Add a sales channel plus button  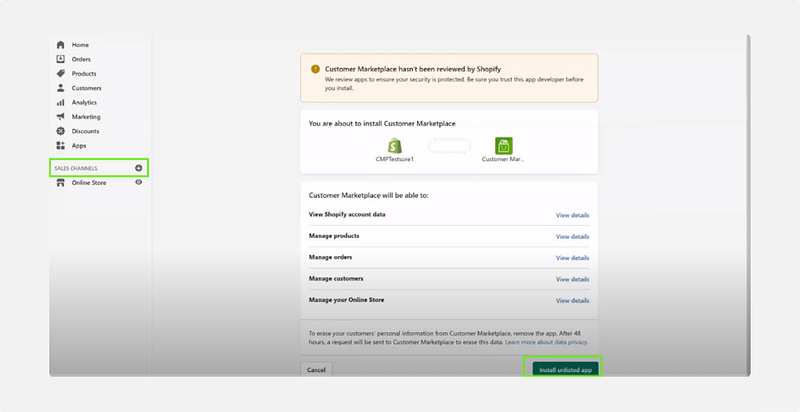coord(139,167)
